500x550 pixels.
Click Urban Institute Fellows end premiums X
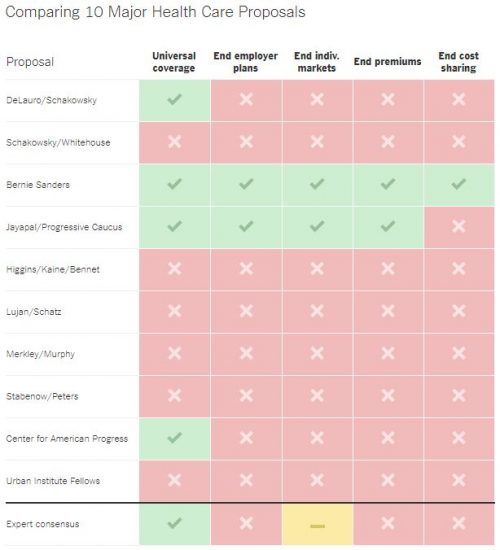click(388, 480)
